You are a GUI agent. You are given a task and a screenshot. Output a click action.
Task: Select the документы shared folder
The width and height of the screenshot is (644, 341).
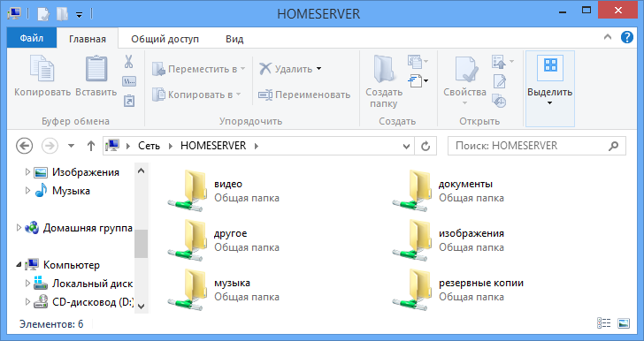[448, 191]
